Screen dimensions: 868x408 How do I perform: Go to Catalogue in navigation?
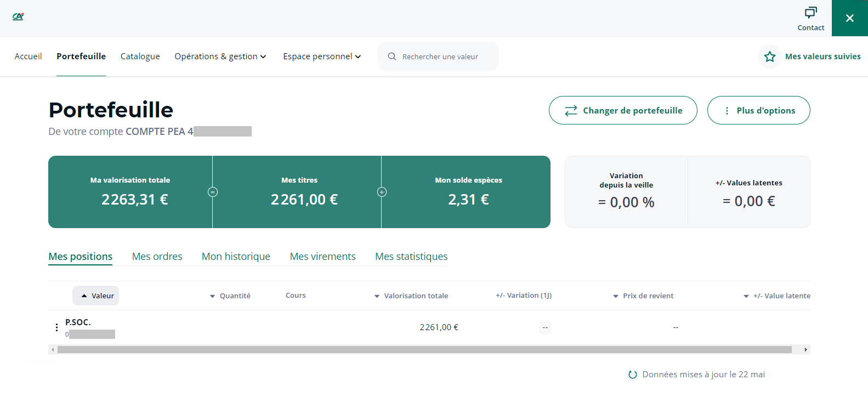tap(140, 56)
